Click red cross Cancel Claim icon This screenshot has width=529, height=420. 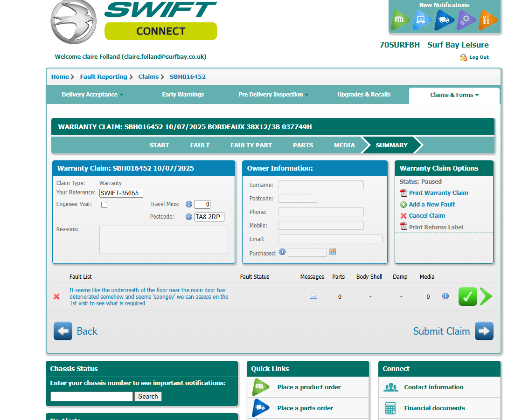click(404, 216)
